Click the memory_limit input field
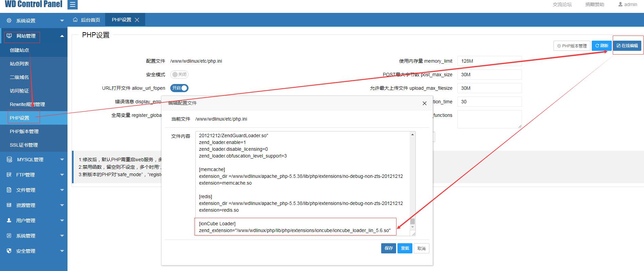644x271 pixels. [489, 61]
